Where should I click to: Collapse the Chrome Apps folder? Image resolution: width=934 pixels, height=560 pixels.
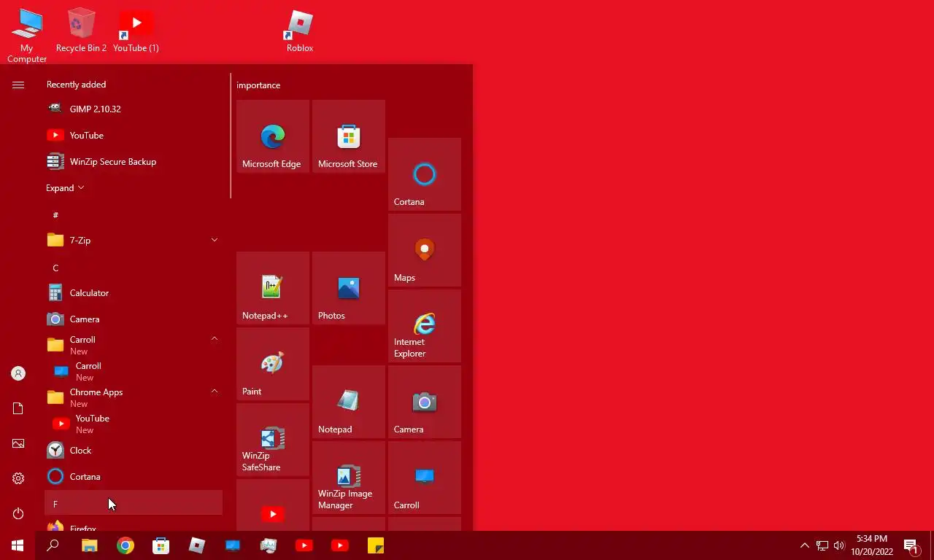pyautogui.click(x=134, y=397)
